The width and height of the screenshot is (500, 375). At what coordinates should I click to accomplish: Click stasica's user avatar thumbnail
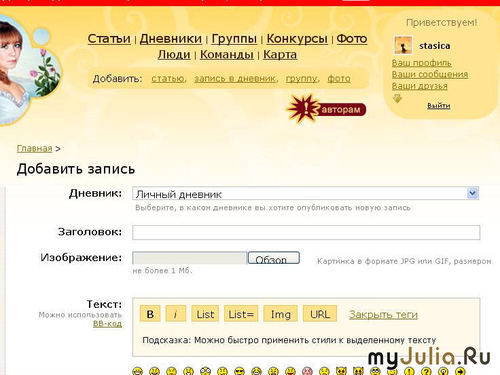tap(403, 45)
